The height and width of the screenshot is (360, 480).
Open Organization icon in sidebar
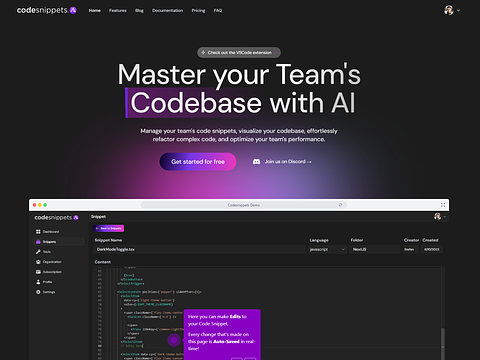point(38,262)
